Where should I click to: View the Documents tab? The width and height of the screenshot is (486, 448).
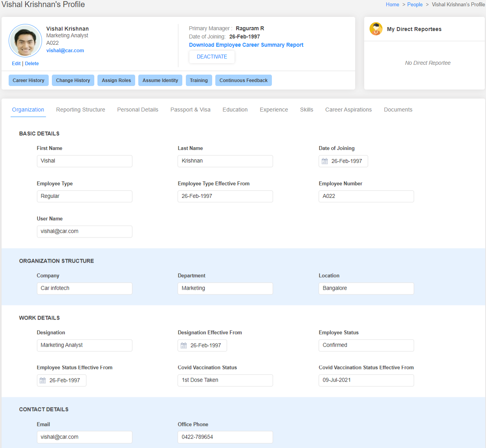click(398, 110)
